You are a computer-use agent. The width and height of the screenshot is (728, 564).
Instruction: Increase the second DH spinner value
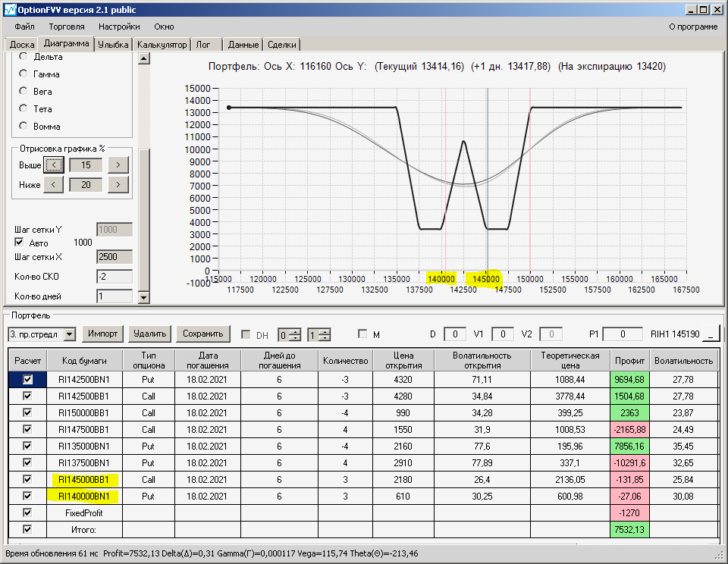326,331
